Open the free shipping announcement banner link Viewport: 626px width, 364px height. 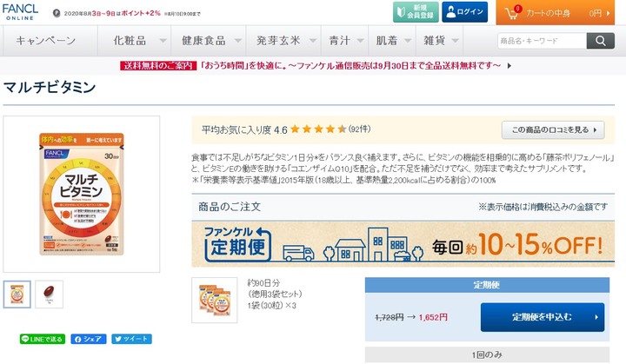313,65
